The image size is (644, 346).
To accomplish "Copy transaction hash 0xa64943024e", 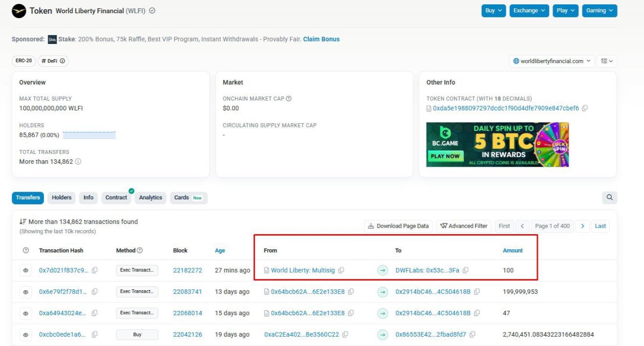I will click(x=94, y=313).
